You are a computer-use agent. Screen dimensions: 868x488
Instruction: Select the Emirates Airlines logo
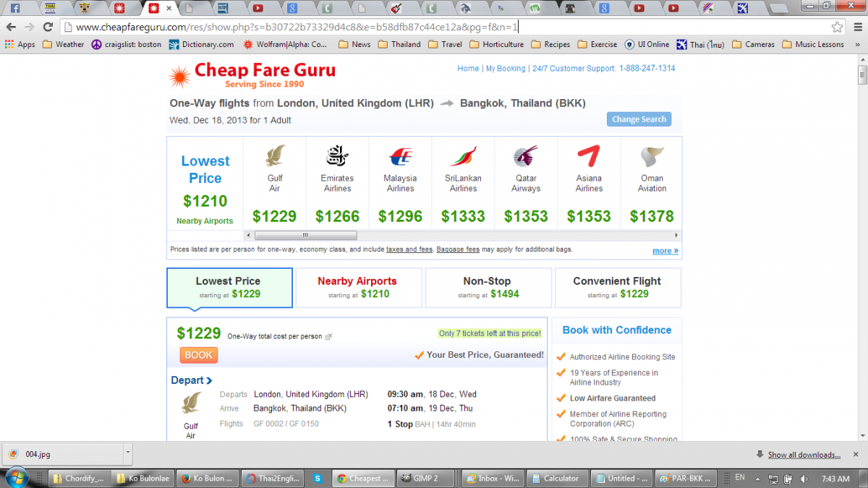pos(337,155)
